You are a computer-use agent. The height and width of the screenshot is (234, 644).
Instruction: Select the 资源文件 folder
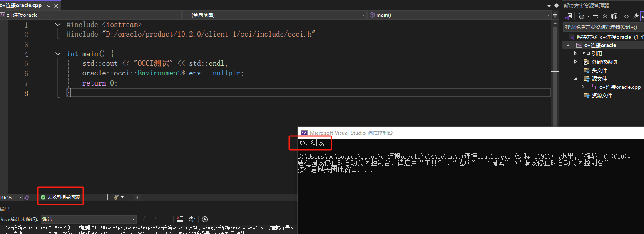(602, 95)
